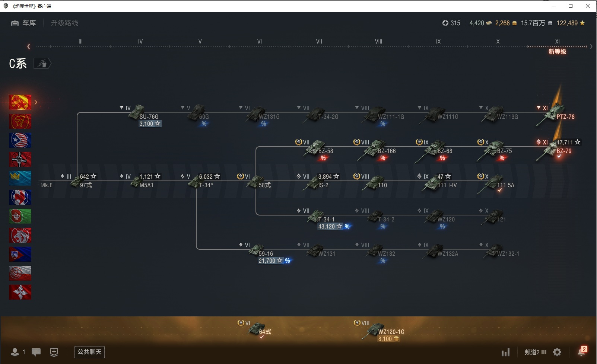The image size is (597, 364).
Task: Switch to the 车库 tab
Action: coord(23,23)
